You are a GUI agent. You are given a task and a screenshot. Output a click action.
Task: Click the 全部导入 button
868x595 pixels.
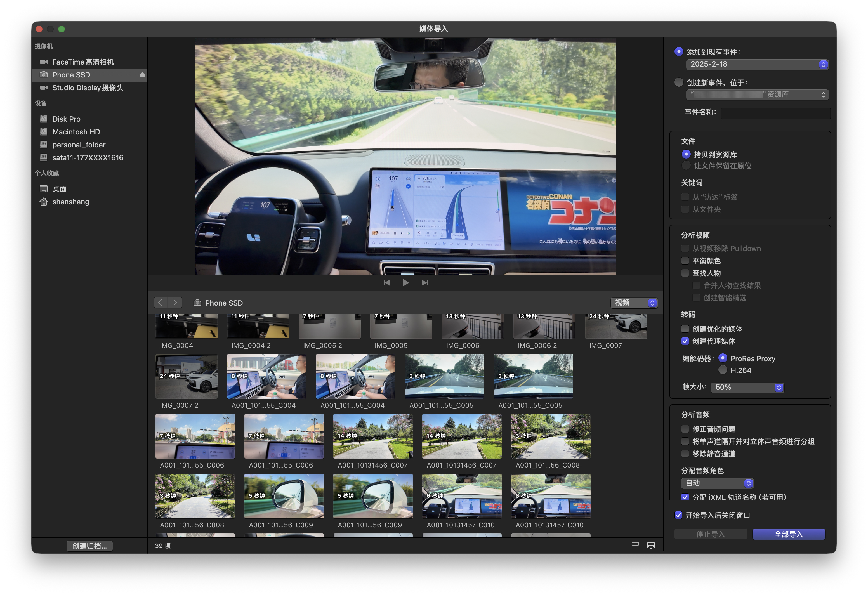789,534
